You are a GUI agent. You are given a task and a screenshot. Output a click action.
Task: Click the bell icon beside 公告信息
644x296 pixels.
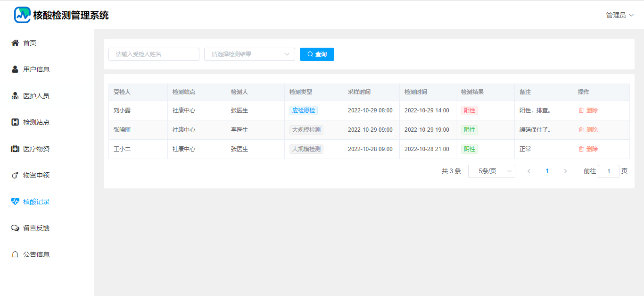click(x=15, y=254)
